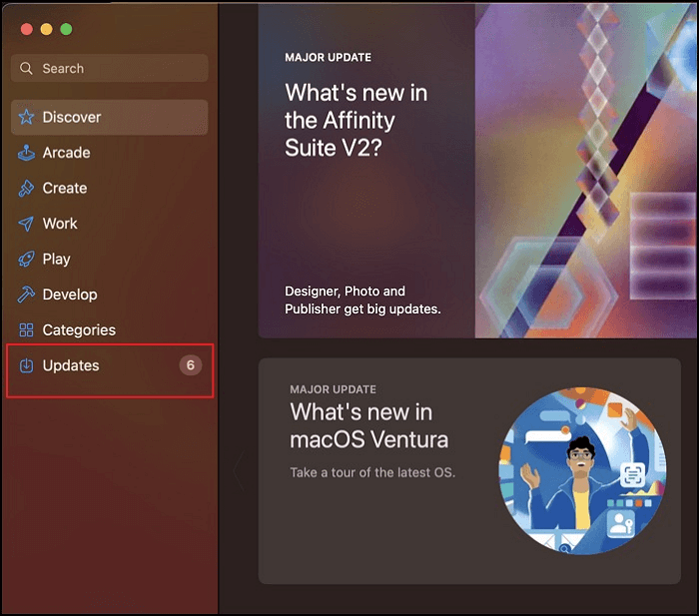Viewport: 699px width, 616px height.
Task: Click the magnifying glass search icon
Action: coord(26,68)
